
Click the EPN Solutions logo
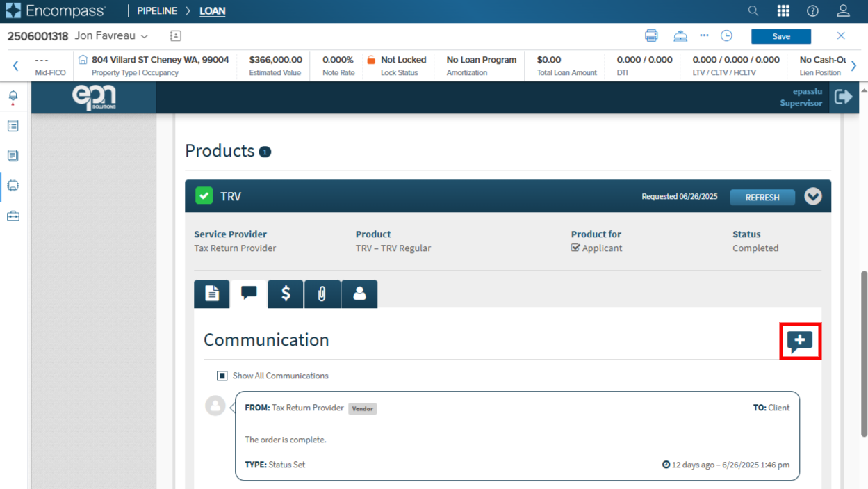pos(94,97)
